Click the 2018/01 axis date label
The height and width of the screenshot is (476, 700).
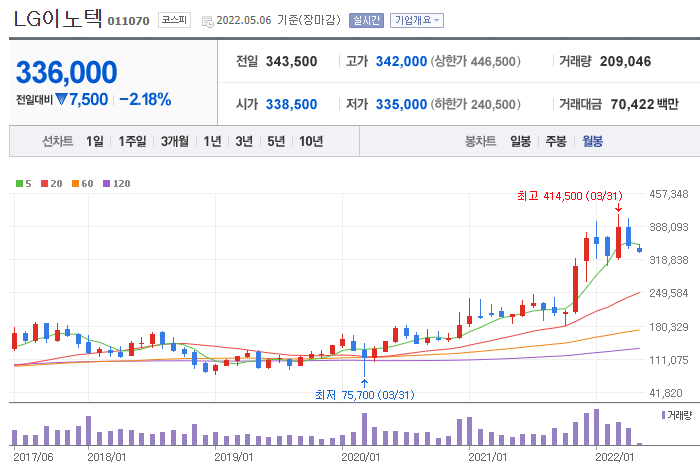pos(106,457)
